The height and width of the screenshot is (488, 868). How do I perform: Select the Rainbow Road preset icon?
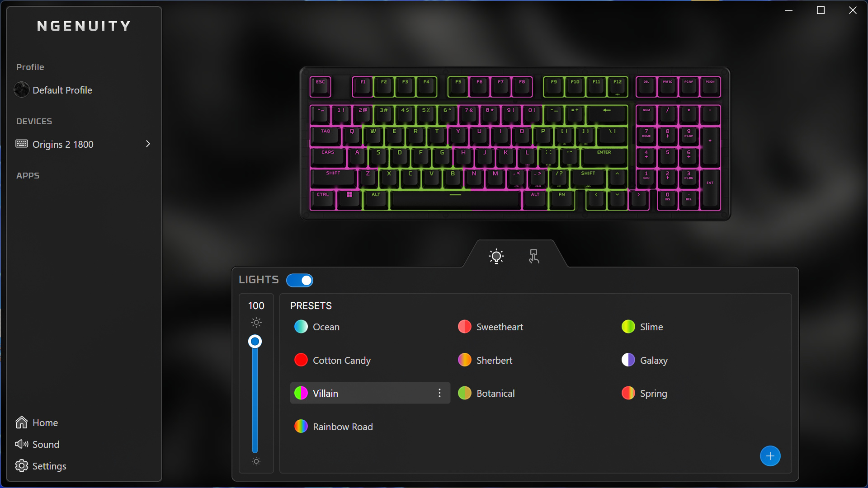click(x=301, y=427)
